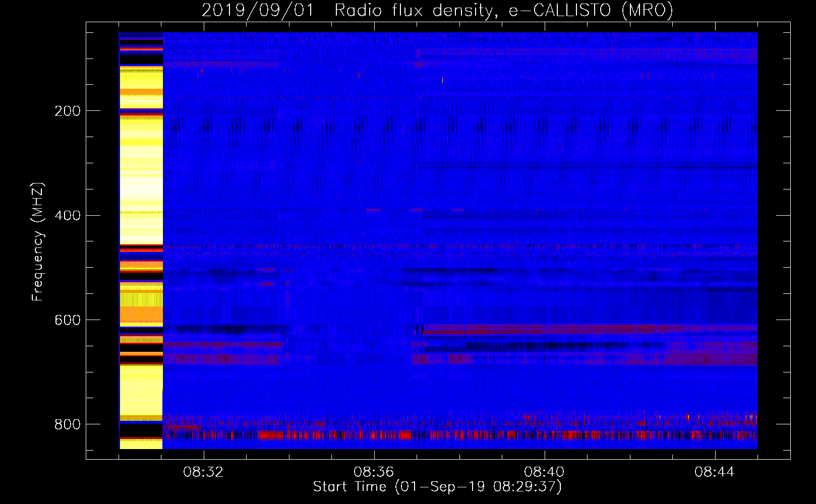Click the 08:32 time tick label

[x=203, y=472]
